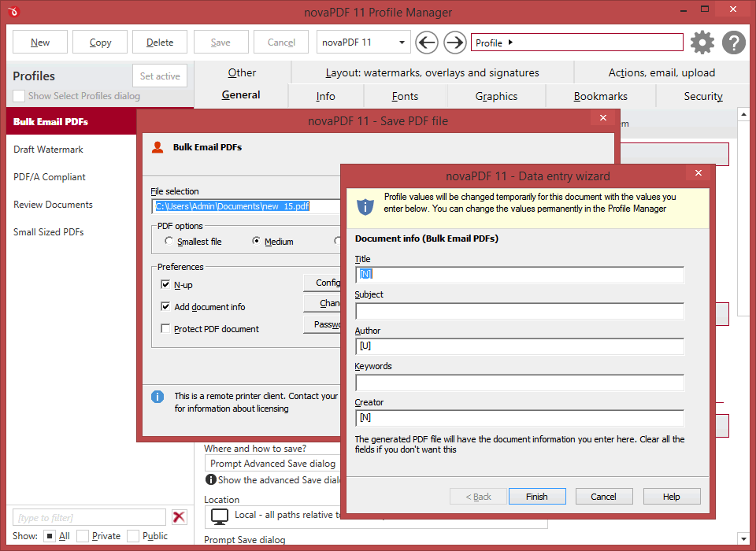Enable Show Select Profiles dialog checkbox
This screenshot has height=551, width=756.
(19, 96)
